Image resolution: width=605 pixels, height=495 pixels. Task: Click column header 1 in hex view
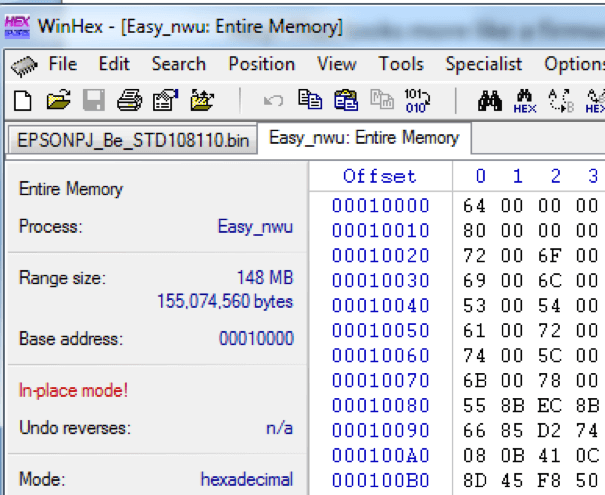(x=518, y=176)
